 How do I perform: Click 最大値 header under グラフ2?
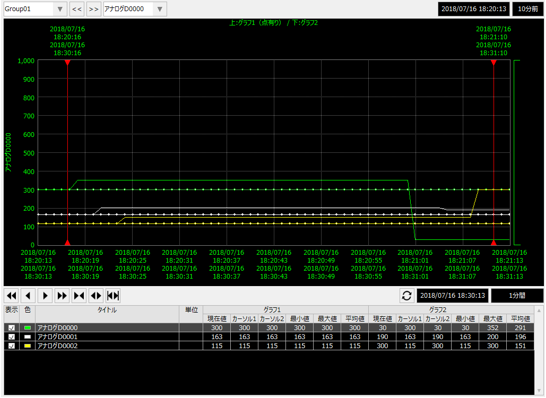493,319
